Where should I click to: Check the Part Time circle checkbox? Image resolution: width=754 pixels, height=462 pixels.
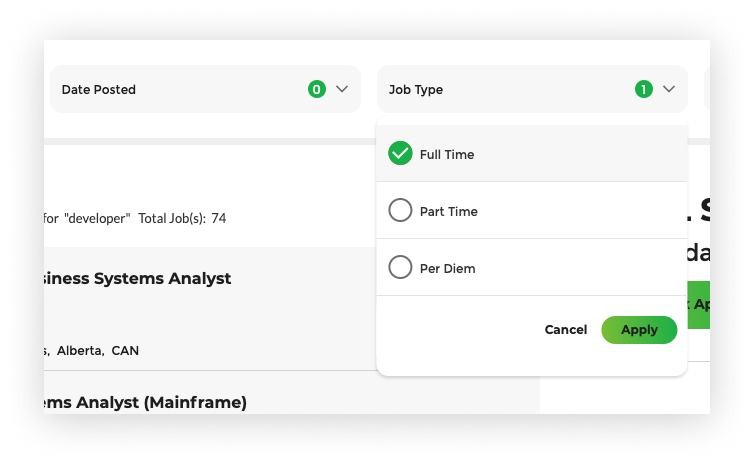(x=400, y=211)
